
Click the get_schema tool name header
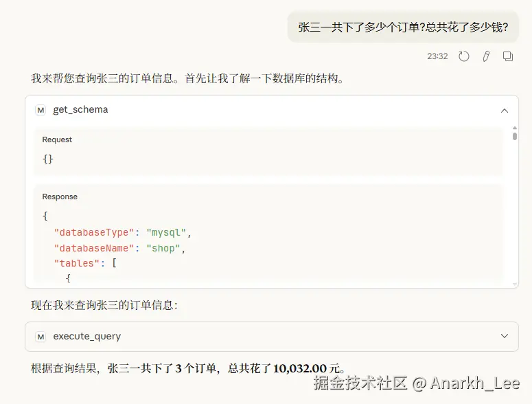point(80,110)
